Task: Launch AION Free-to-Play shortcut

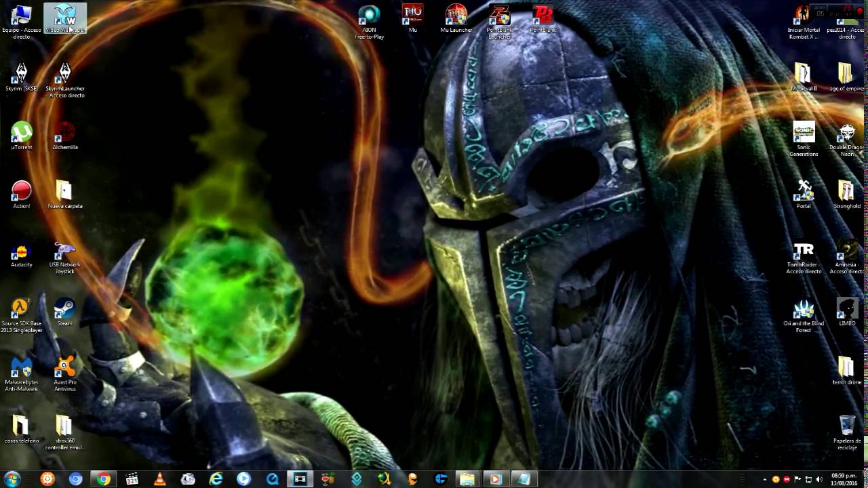Action: (369, 22)
